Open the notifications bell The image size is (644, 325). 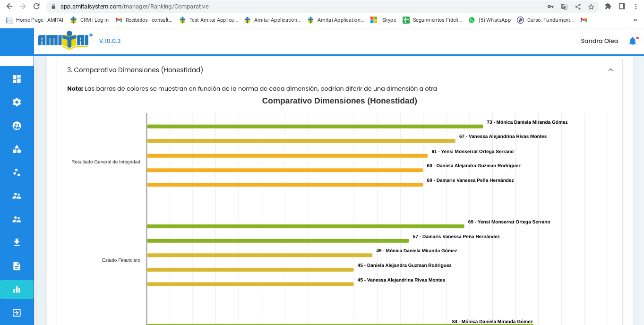point(633,41)
